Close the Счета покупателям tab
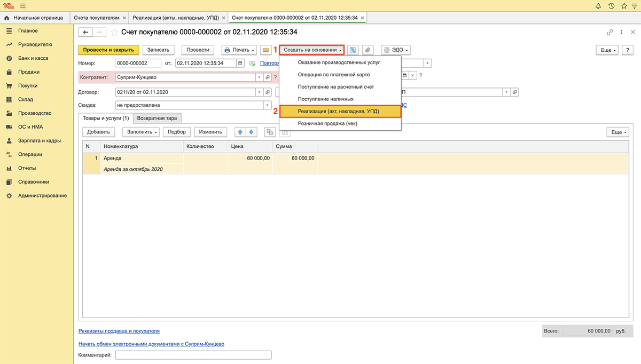The height and width of the screenshot is (364, 641). coord(124,18)
